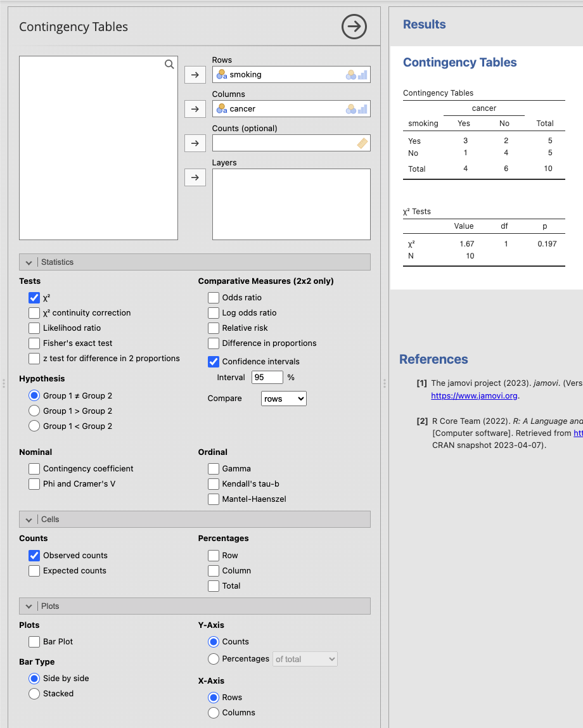Open the Compare rows dropdown
This screenshot has height=728, width=583.
(x=283, y=399)
